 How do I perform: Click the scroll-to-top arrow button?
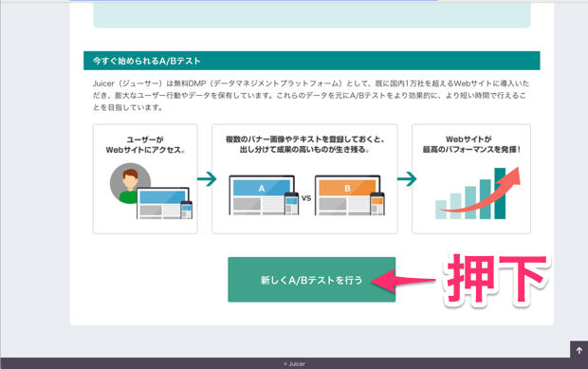pyautogui.click(x=579, y=350)
